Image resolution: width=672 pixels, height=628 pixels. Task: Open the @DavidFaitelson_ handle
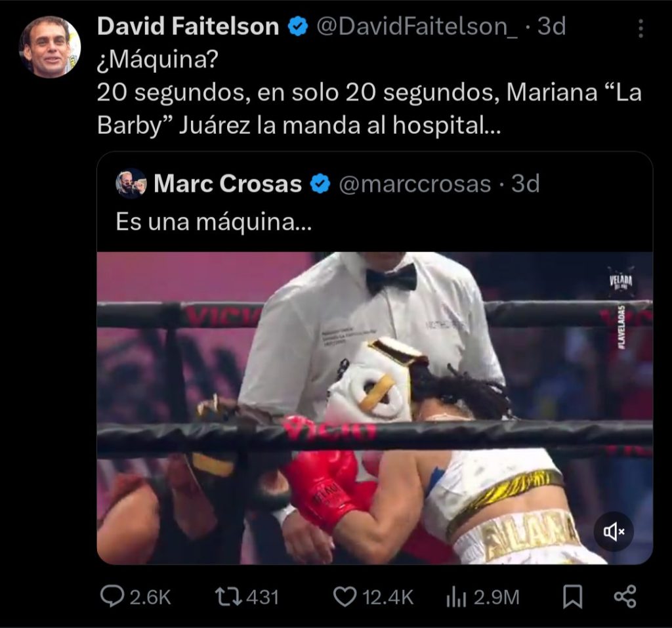point(417,27)
